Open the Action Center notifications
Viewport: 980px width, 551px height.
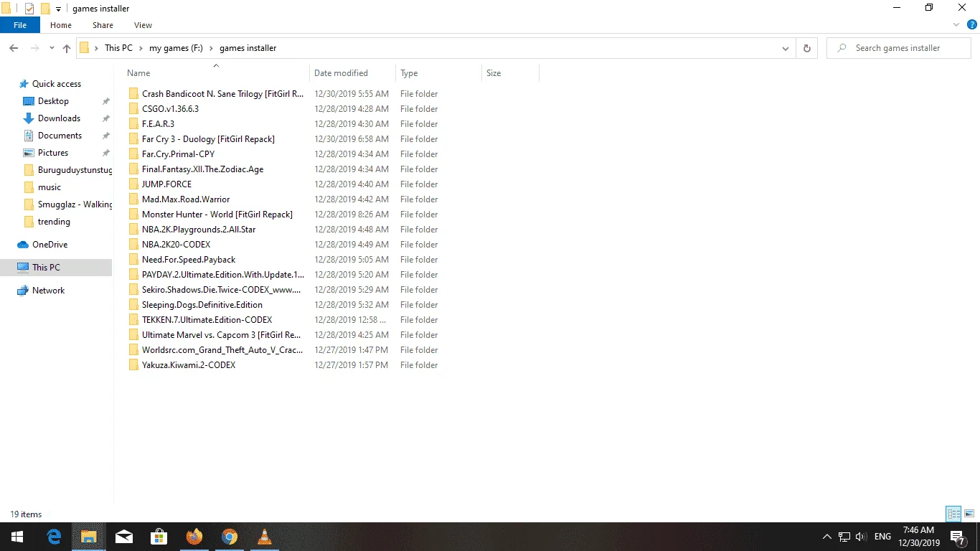[x=957, y=537]
